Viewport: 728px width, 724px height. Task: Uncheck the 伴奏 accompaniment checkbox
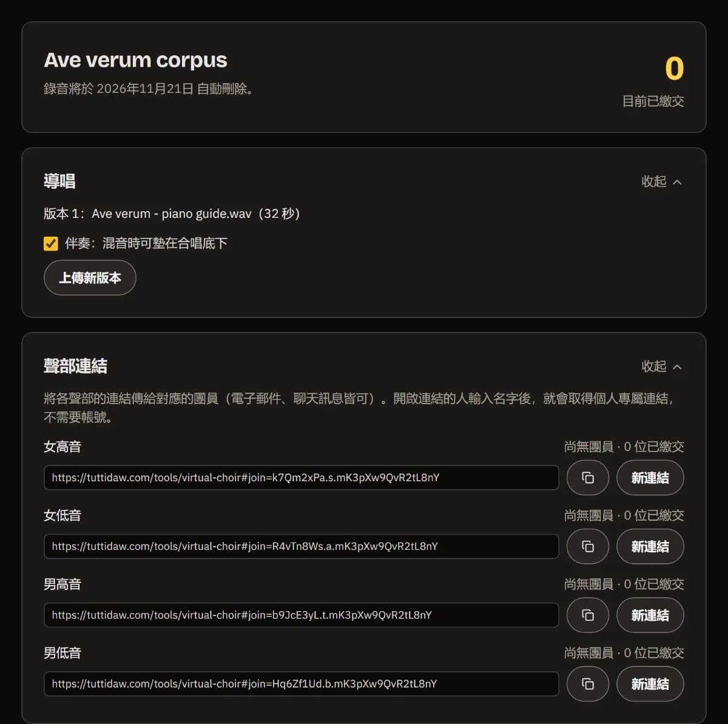[x=51, y=243]
